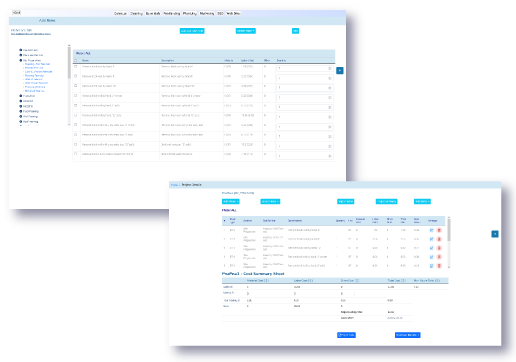This screenshot has height=362, width=516.
Task: Click the spinner icon in the third quantity field
Action: pos(330,88)
